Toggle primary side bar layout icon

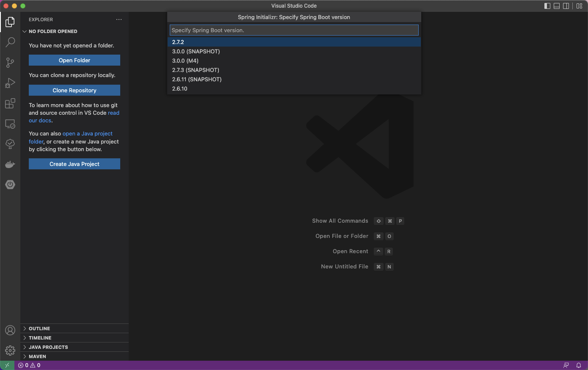pos(547,6)
